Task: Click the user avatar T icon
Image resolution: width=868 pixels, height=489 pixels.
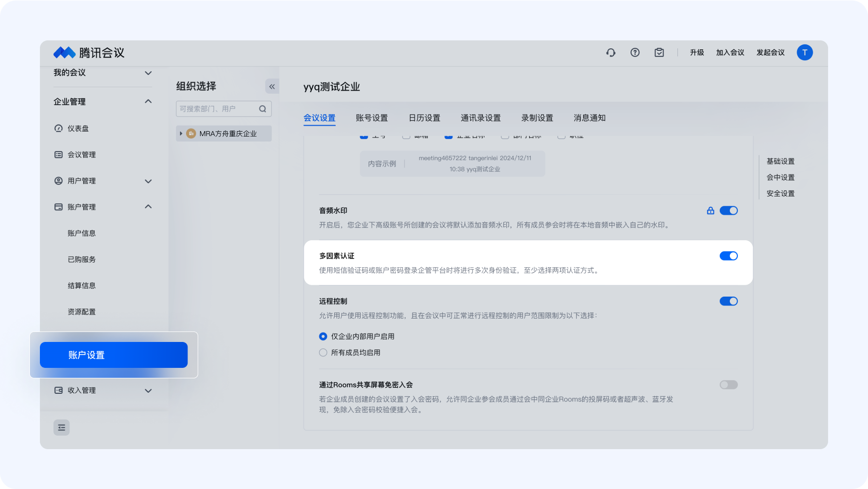Action: (804, 53)
